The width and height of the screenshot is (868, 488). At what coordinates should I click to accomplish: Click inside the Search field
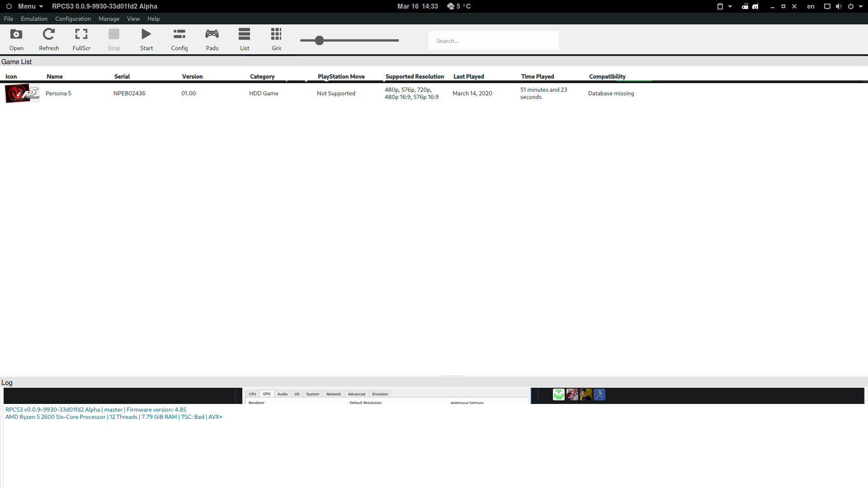point(493,40)
